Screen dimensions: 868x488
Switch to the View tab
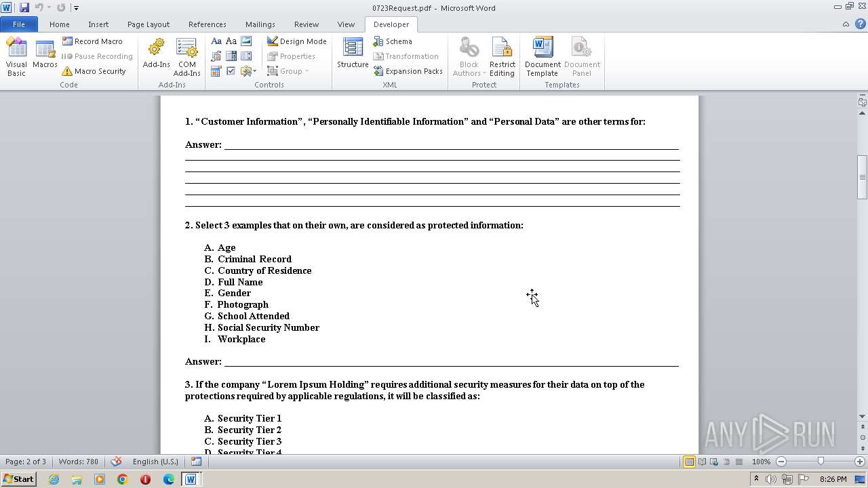click(x=346, y=24)
